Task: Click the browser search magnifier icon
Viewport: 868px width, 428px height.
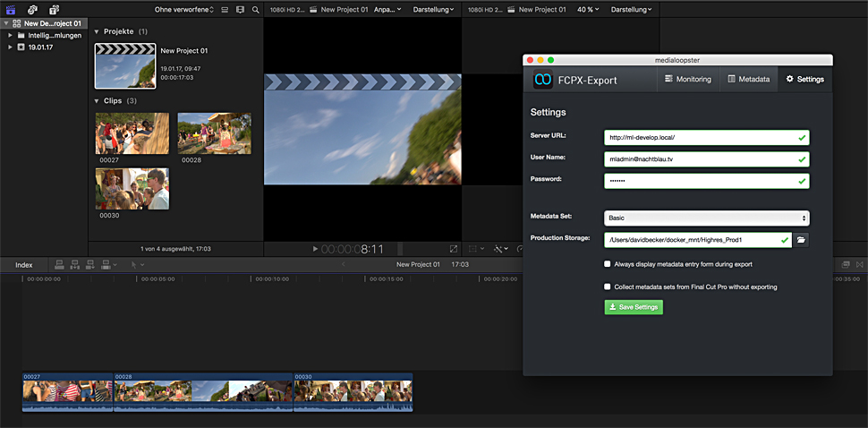Action: pos(255,10)
